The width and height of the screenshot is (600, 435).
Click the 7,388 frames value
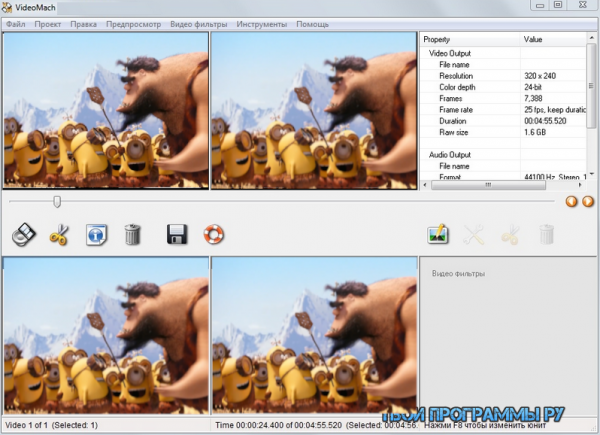(533, 98)
